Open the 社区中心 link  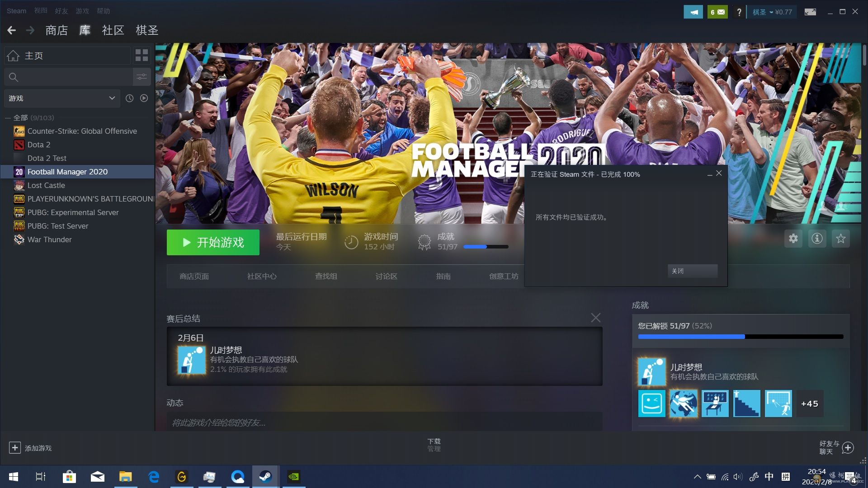(262, 276)
